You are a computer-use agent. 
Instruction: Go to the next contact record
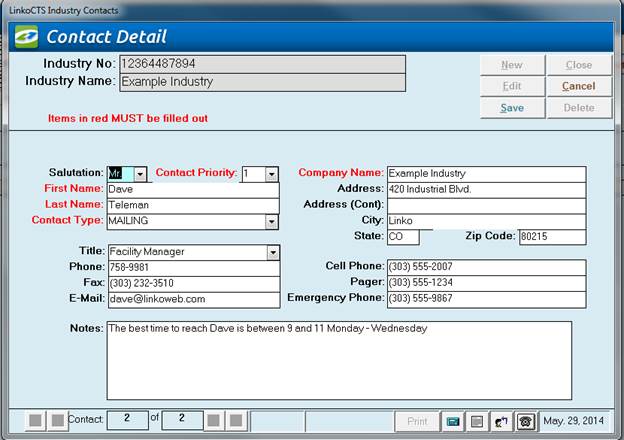click(214, 420)
